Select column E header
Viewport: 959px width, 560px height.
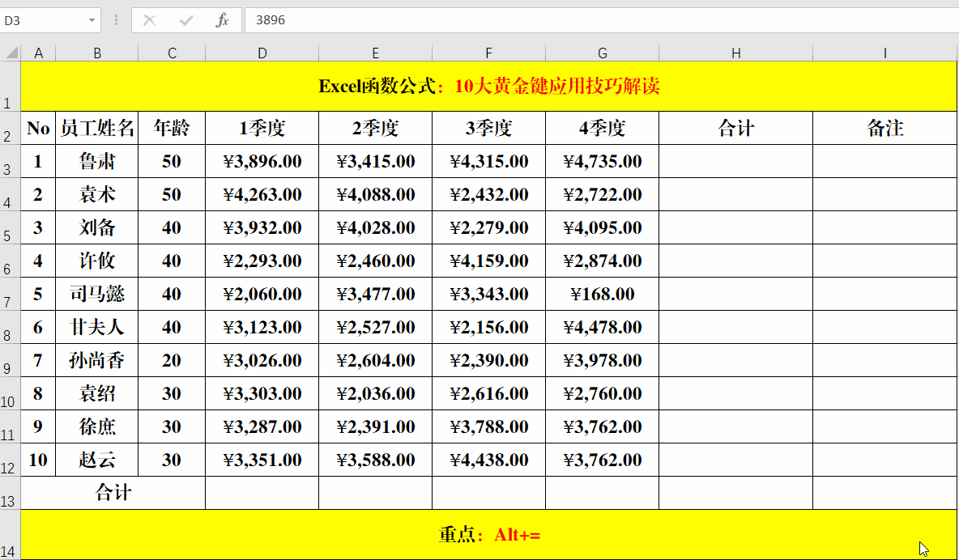(376, 53)
